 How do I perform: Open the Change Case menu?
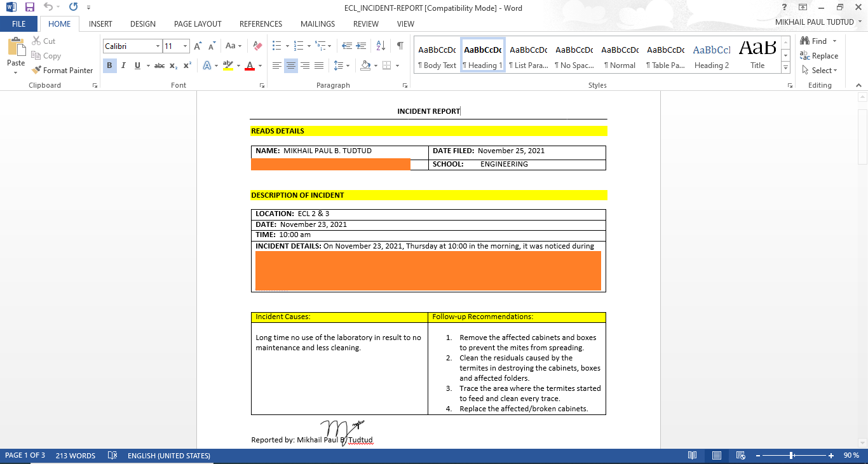pos(233,46)
